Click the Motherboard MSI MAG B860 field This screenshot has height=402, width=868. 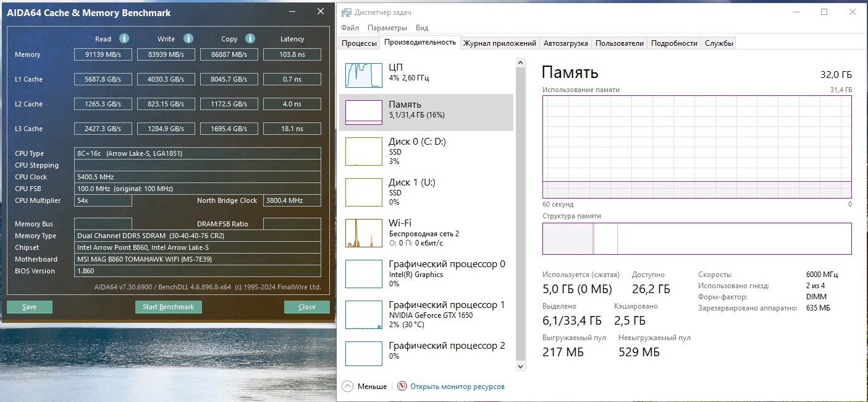tap(198, 259)
